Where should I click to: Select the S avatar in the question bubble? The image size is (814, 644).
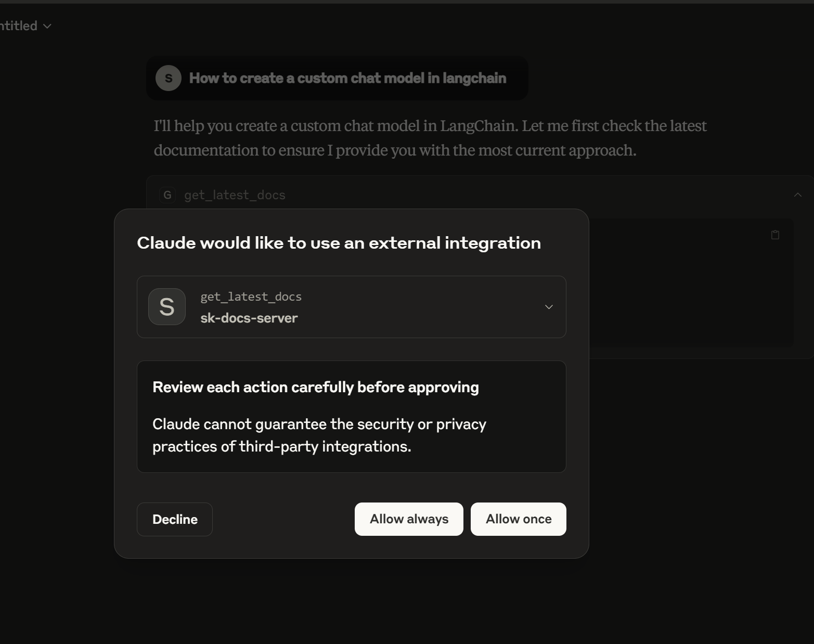tap(167, 78)
